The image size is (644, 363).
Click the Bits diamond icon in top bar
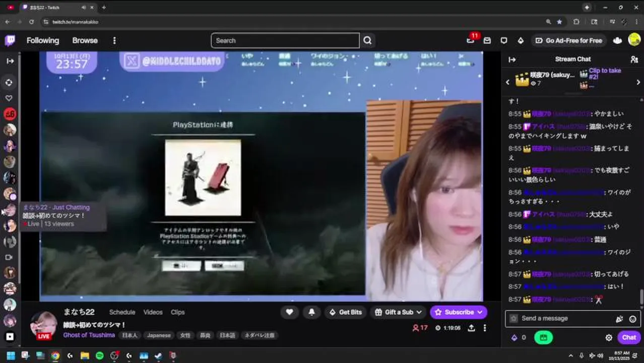[521, 40]
